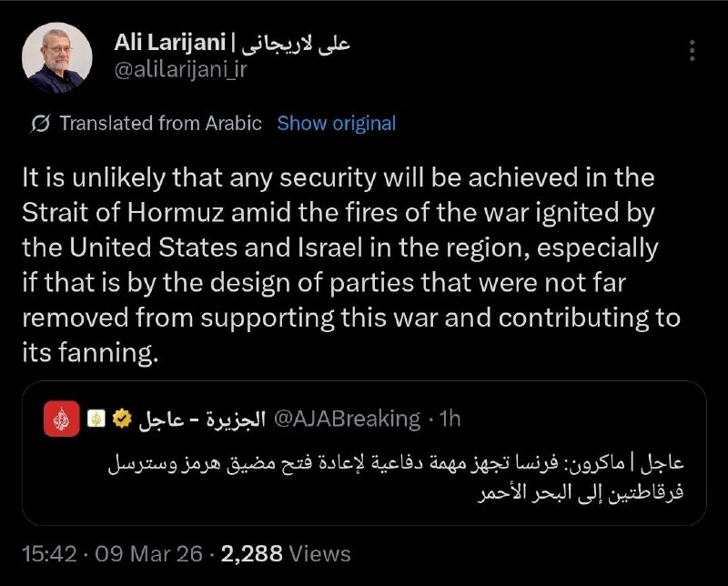
Task: Click the 'Ali Larijani' display name
Action: tap(170, 44)
